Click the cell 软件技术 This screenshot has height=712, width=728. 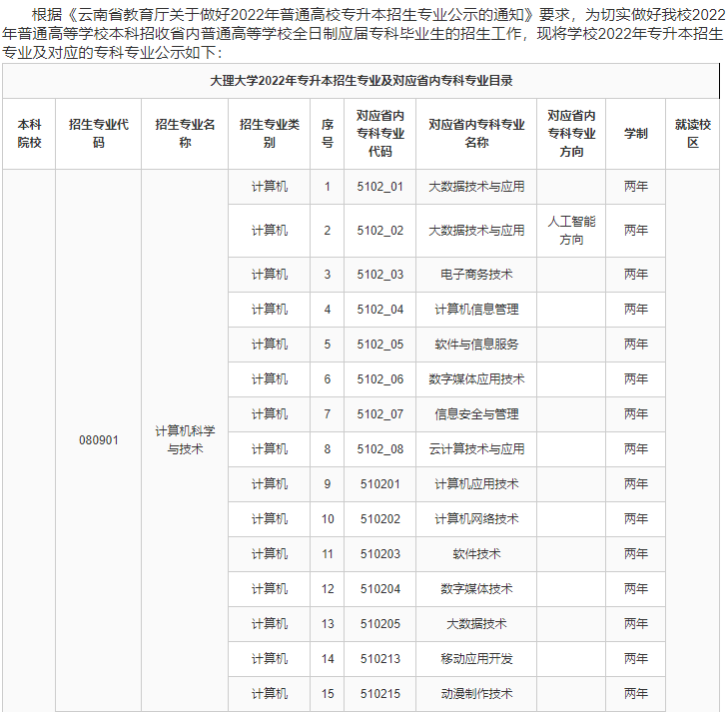[476, 554]
